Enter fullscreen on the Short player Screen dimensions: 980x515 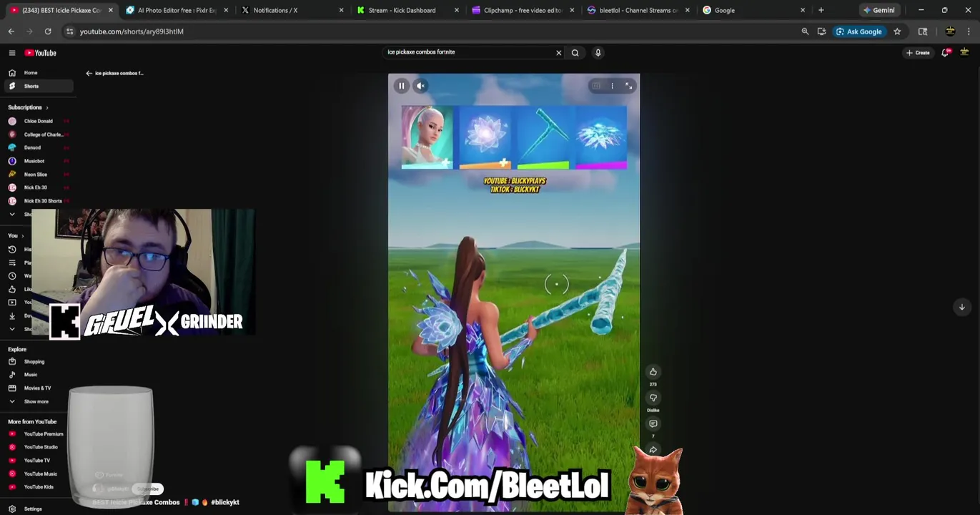629,86
